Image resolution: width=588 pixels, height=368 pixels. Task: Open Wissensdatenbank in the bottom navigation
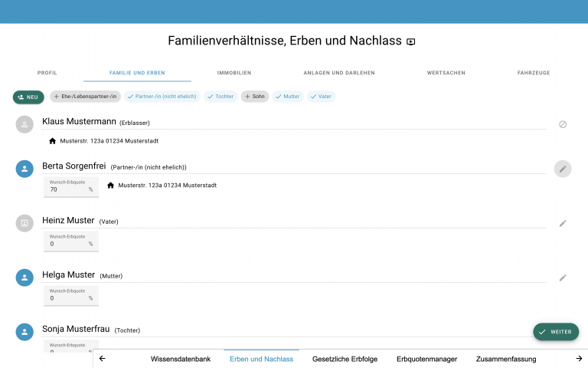pos(181,359)
